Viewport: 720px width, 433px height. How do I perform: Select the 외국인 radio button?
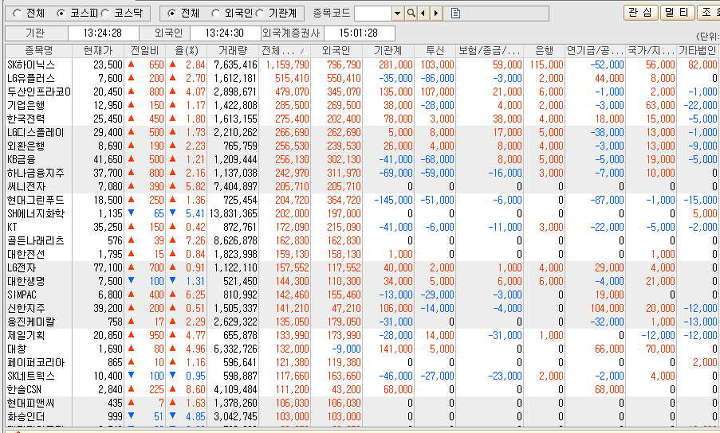point(215,13)
